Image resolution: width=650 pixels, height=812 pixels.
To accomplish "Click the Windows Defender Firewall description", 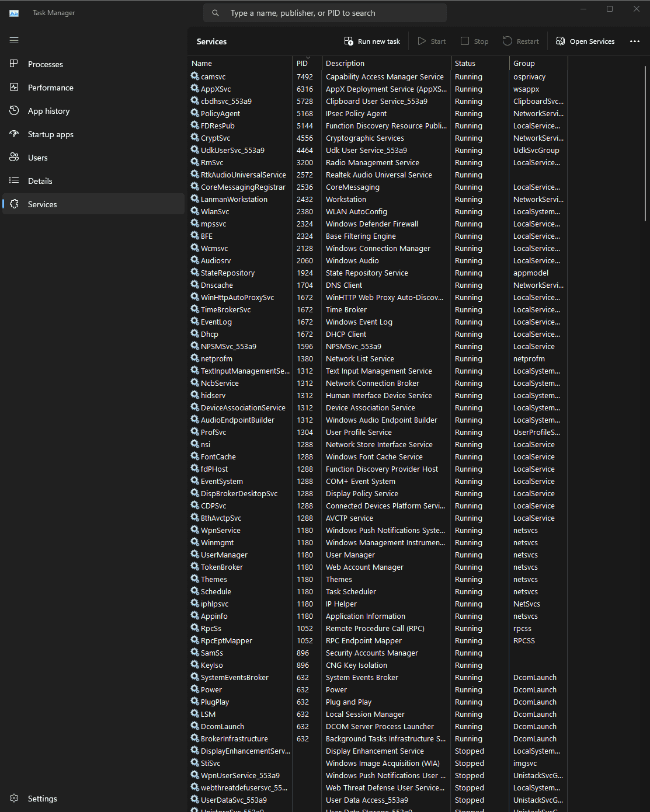I will click(x=372, y=224).
